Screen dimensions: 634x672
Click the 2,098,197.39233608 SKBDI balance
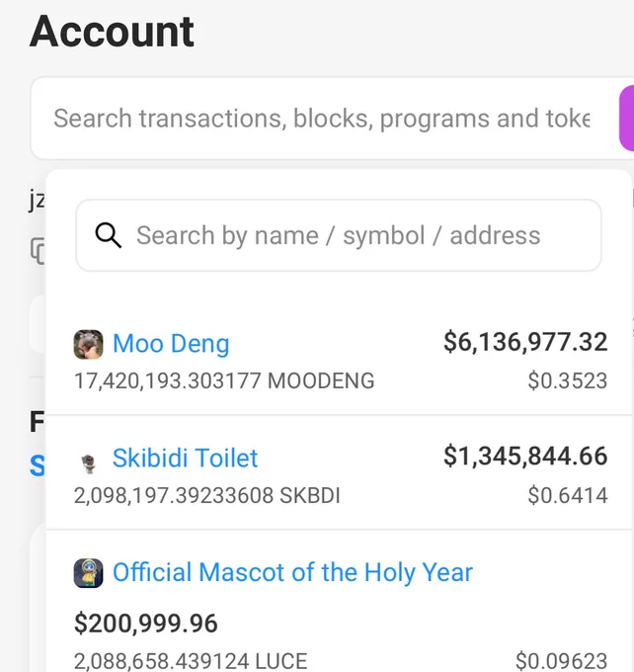pyautogui.click(x=207, y=495)
